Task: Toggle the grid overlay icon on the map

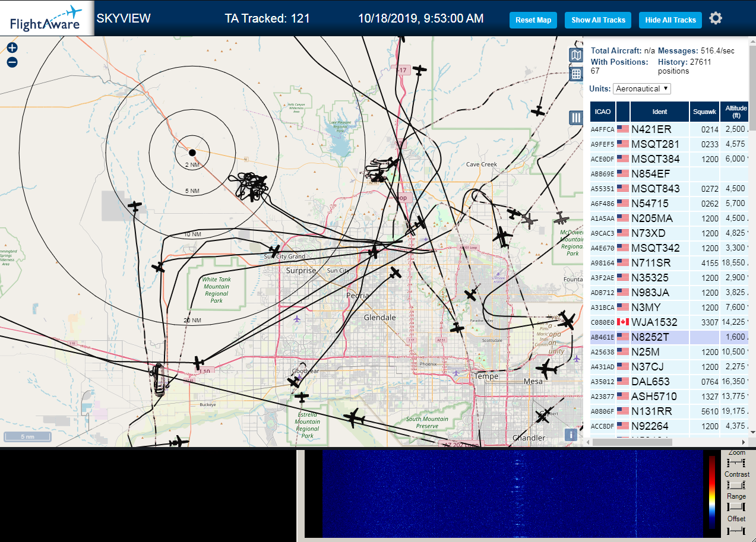Action: click(x=575, y=74)
